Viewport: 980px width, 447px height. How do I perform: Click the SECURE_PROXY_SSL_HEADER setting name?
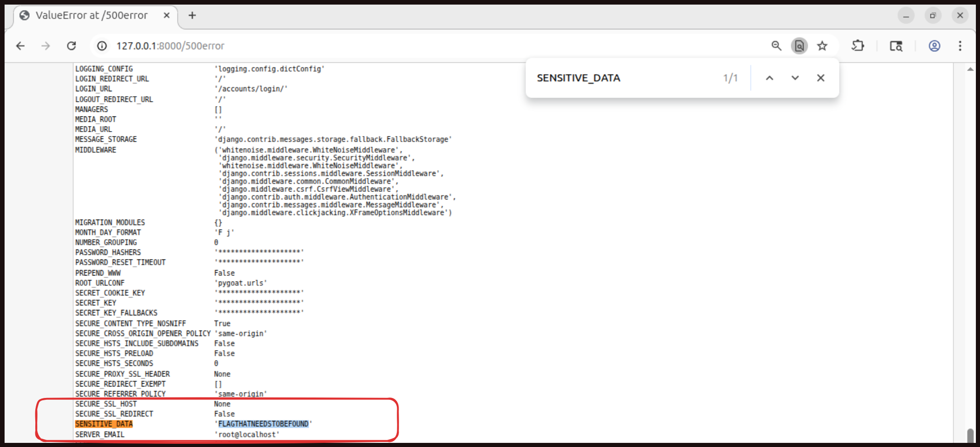click(122, 374)
